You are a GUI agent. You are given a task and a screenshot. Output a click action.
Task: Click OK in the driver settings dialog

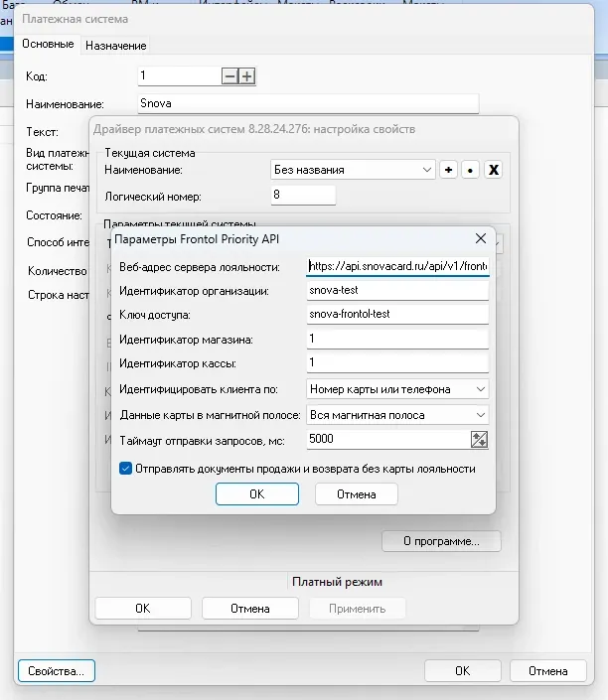click(x=143, y=609)
